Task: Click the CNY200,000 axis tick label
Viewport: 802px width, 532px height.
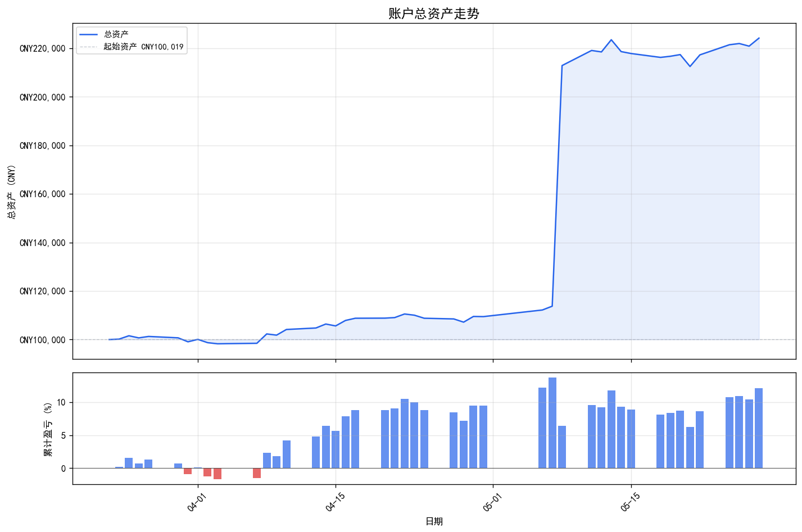Action: click(x=43, y=97)
